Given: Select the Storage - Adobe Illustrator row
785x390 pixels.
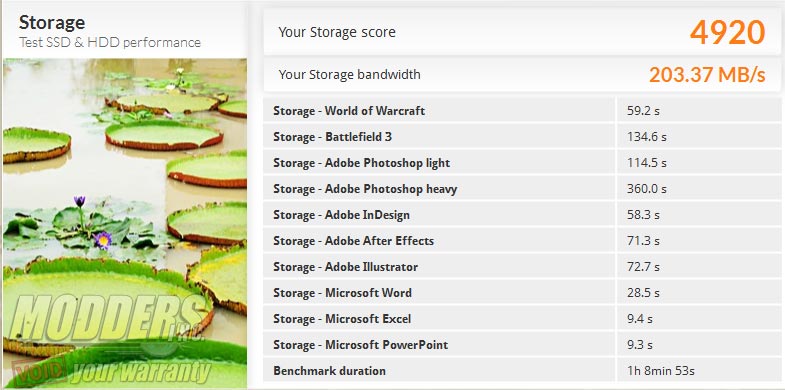Looking at the screenshot, I should (522, 267).
